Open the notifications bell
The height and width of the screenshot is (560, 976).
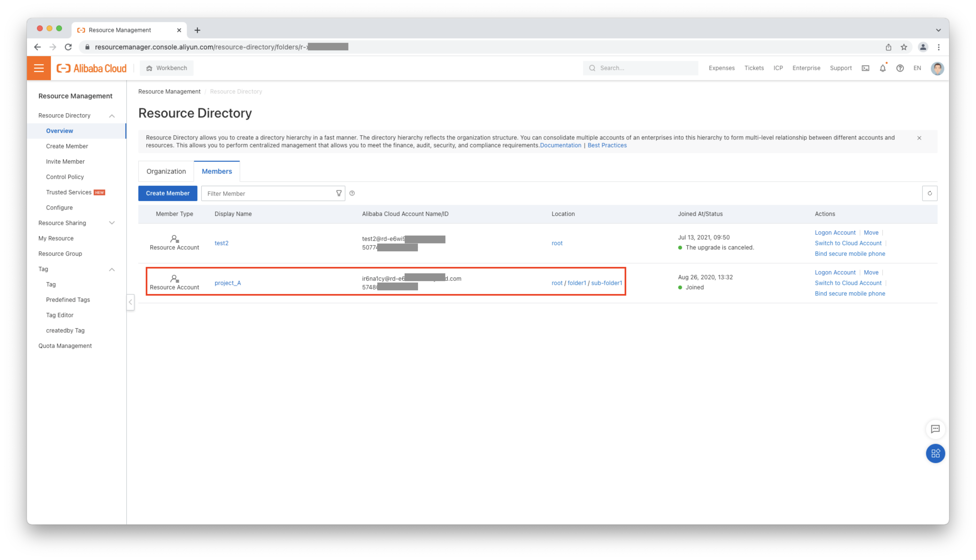coord(883,68)
